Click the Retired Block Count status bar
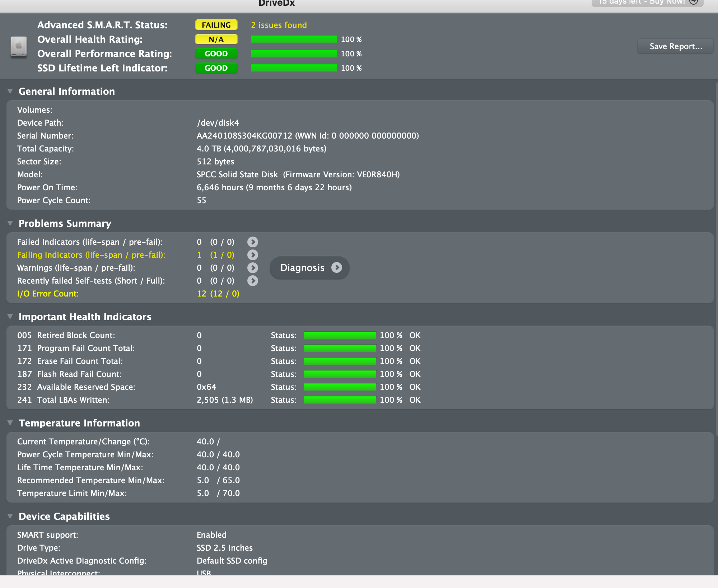The height and width of the screenshot is (588, 718). coord(340,335)
